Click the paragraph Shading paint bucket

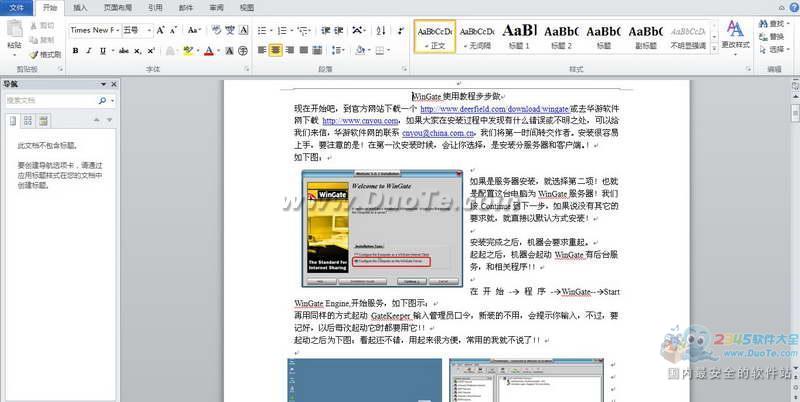[x=360, y=50]
